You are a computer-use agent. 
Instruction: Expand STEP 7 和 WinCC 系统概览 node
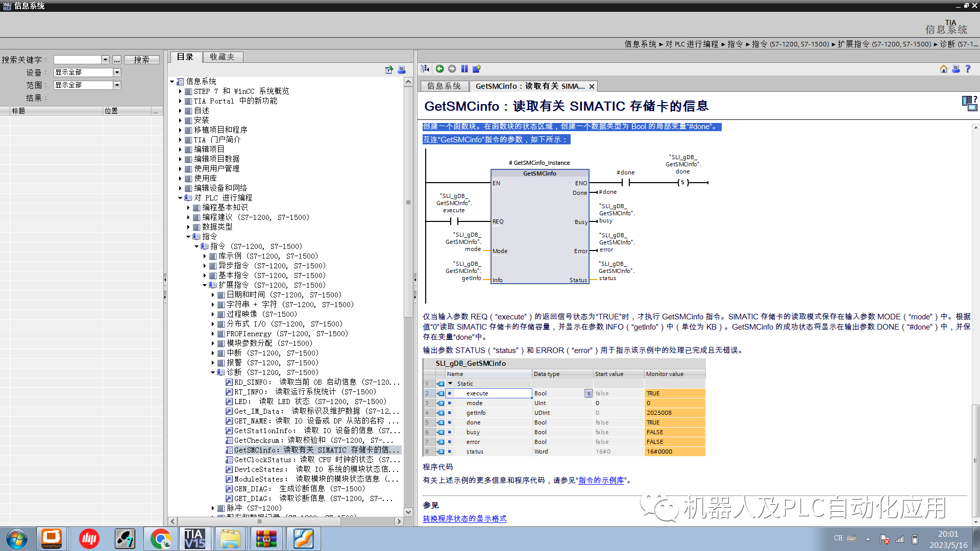pyautogui.click(x=180, y=91)
